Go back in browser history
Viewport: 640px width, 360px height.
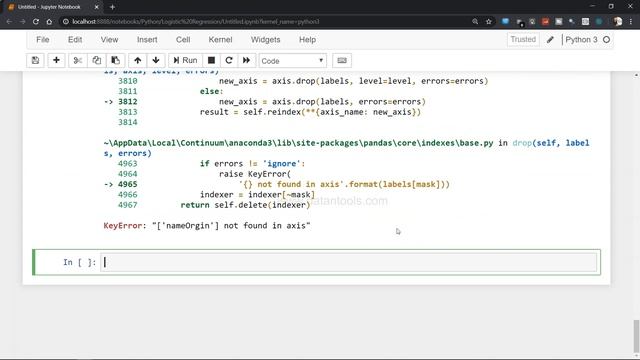click(x=9, y=22)
